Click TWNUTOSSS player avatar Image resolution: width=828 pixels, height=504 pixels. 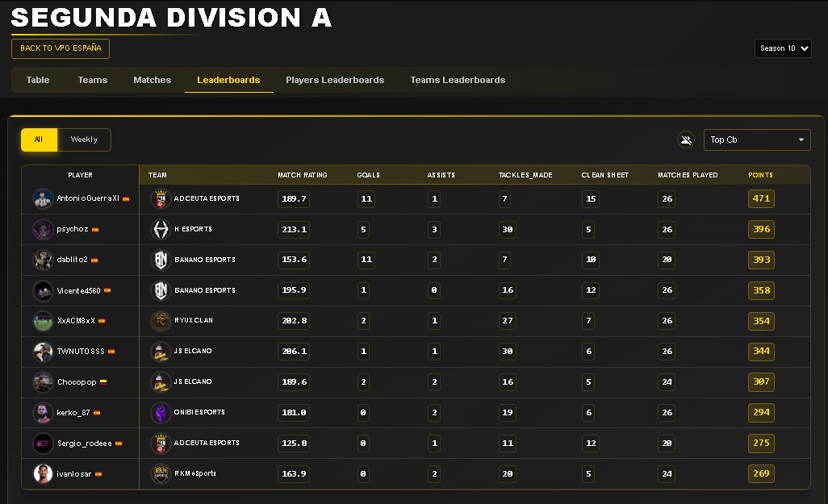click(43, 352)
